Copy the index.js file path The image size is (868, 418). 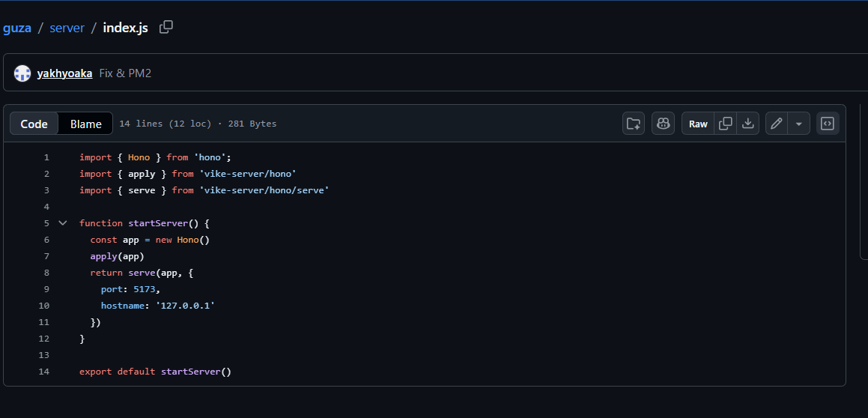[166, 27]
